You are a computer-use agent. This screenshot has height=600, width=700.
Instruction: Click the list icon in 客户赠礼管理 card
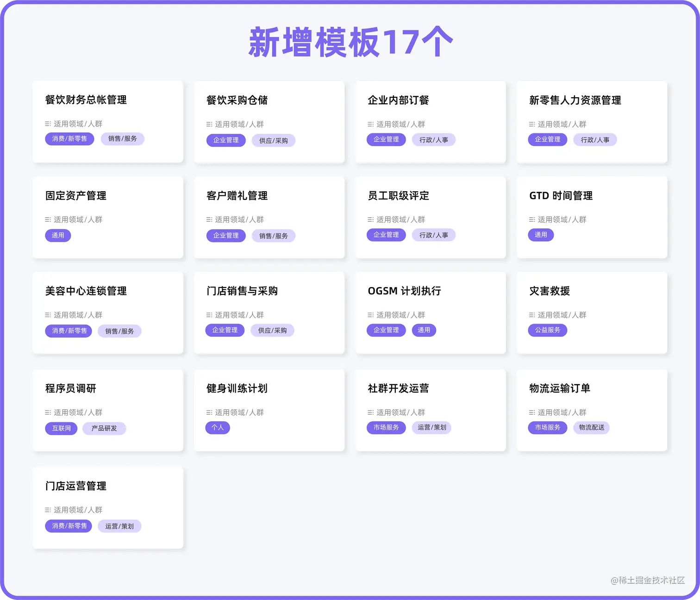point(209,220)
